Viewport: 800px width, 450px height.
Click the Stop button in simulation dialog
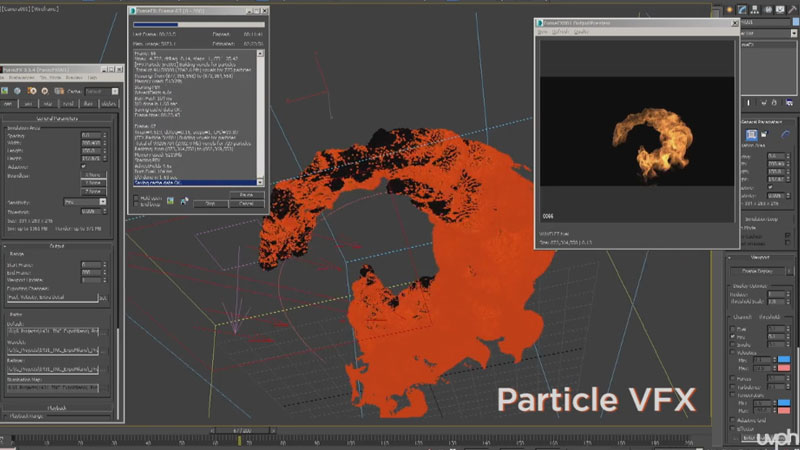[212, 203]
